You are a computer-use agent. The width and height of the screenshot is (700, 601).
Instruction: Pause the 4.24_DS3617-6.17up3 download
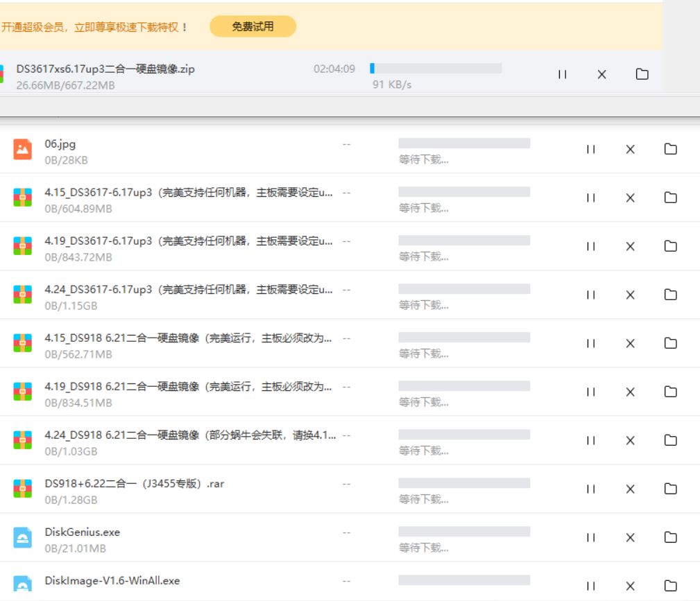(x=590, y=295)
